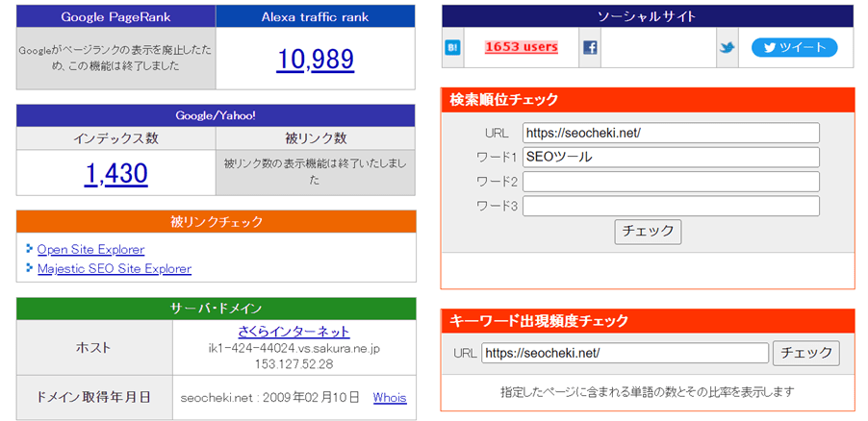Click the empty ワード3 input field
This screenshot has width=868, height=421.
pyautogui.click(x=671, y=206)
